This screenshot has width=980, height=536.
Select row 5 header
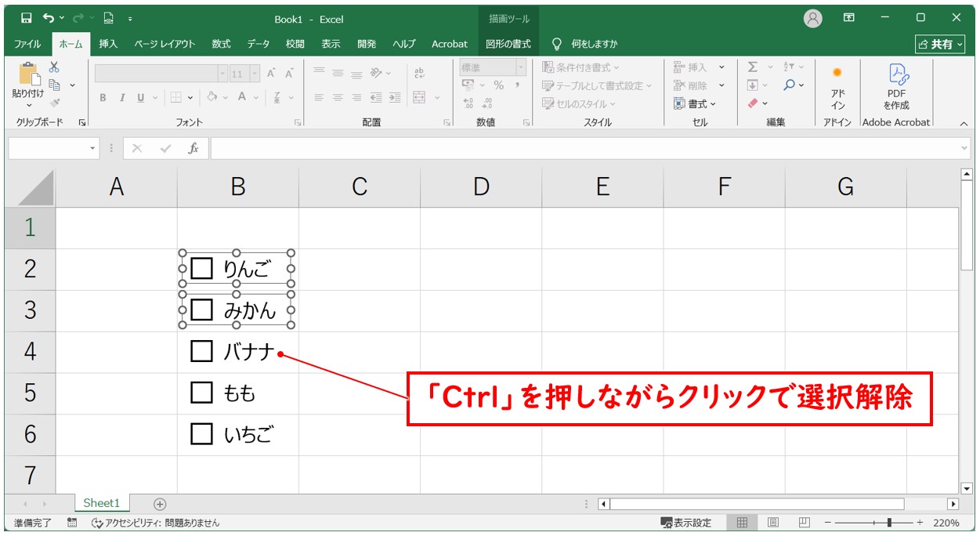(x=30, y=393)
